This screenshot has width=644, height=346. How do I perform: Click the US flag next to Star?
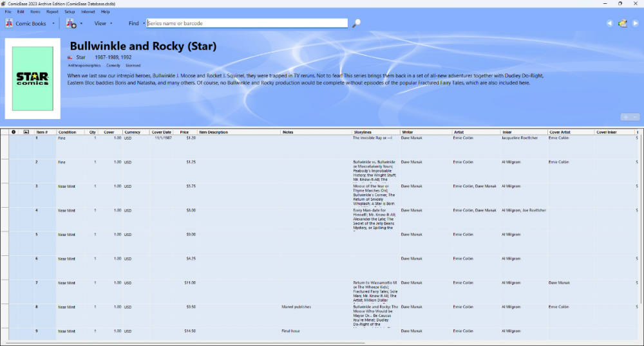tap(70, 57)
